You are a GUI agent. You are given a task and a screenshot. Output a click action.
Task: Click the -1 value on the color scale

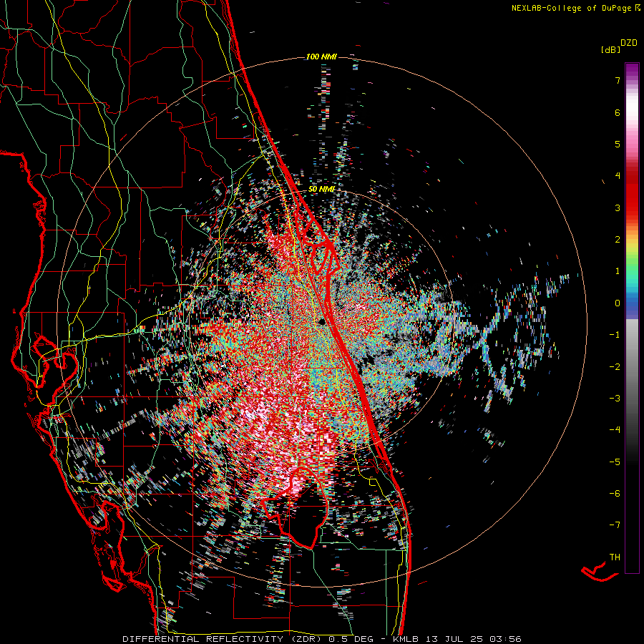615,335
